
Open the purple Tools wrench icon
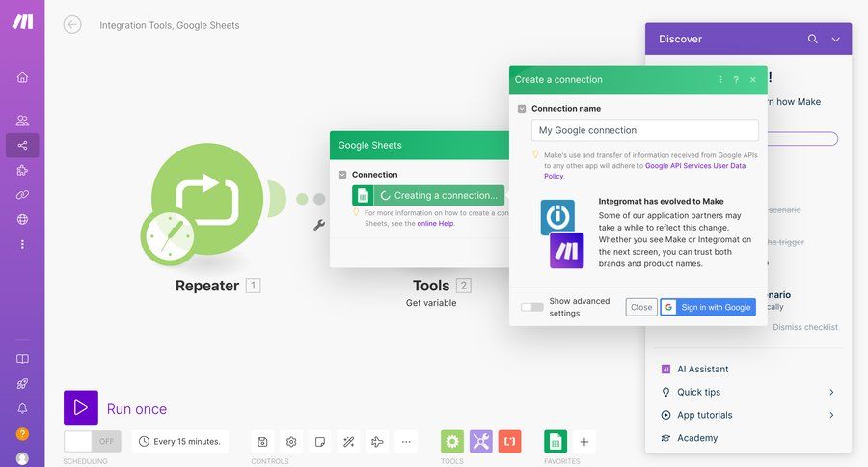pos(481,442)
